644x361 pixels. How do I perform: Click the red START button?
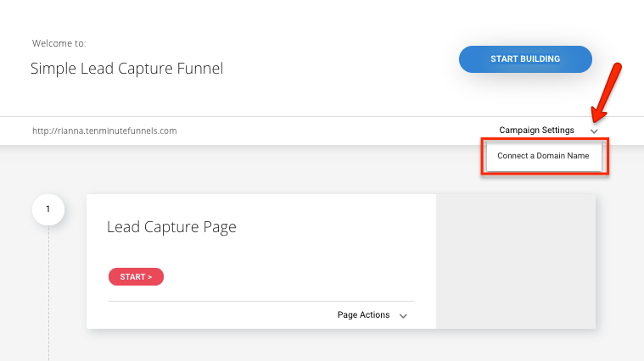pos(136,277)
